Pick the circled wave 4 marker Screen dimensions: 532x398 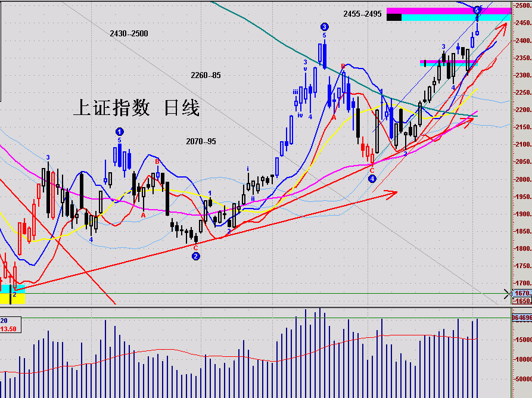(372, 179)
